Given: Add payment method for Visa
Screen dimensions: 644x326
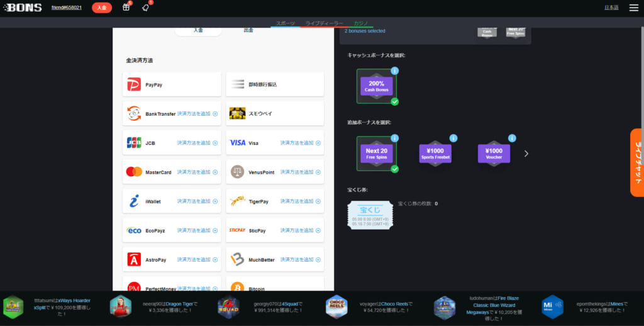Looking at the screenshot, I should (301, 143).
